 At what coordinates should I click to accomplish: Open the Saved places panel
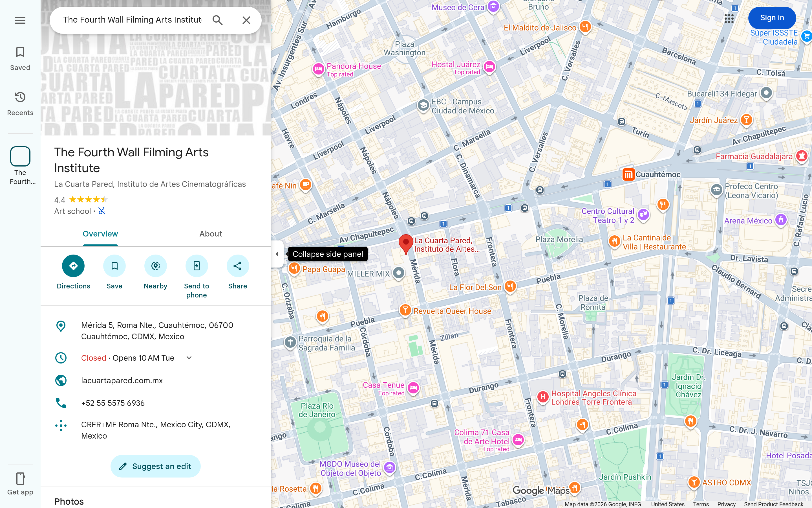20,59
